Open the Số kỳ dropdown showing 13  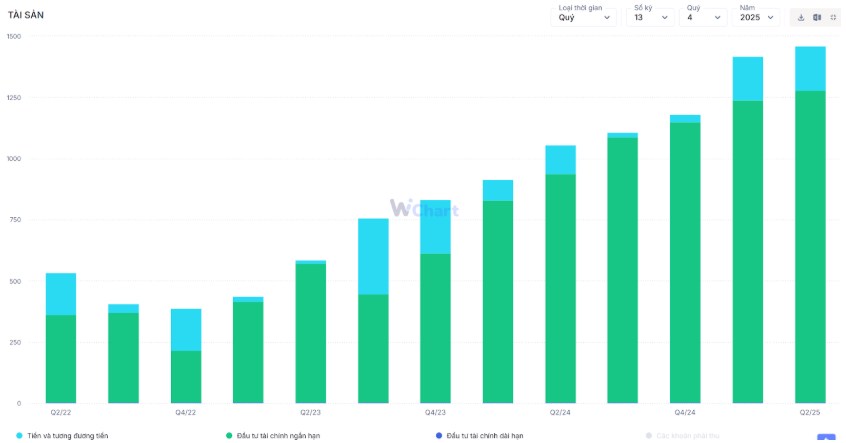(650, 17)
